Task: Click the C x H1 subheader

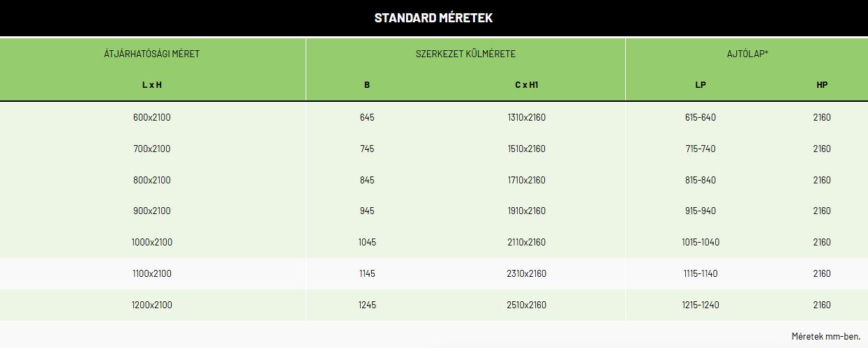Action: (x=527, y=85)
